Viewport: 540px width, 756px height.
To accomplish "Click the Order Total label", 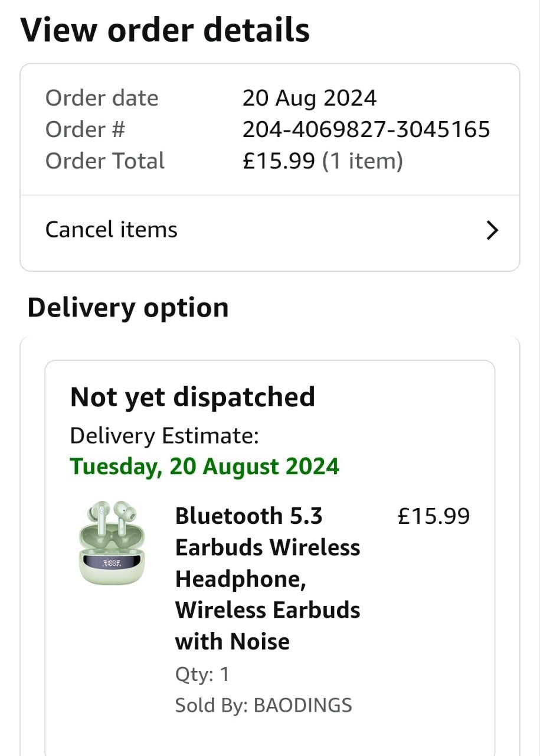I will click(x=105, y=161).
